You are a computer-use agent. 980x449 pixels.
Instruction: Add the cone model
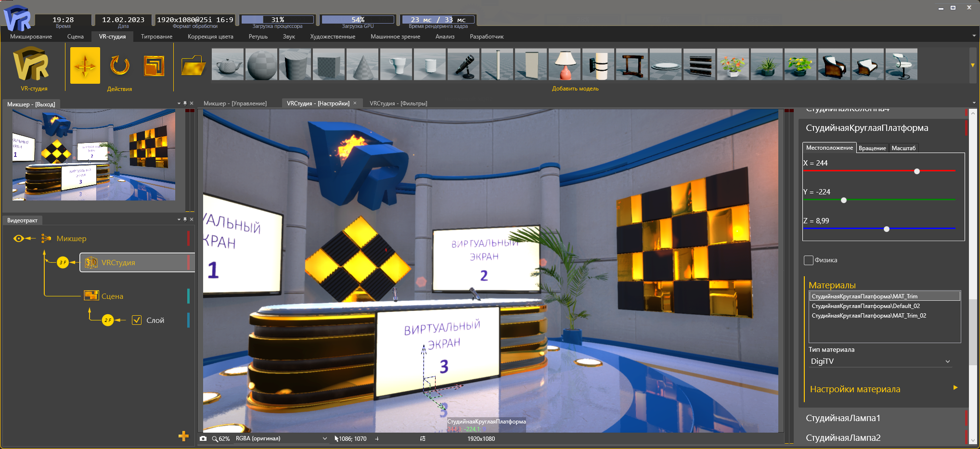pyautogui.click(x=362, y=64)
